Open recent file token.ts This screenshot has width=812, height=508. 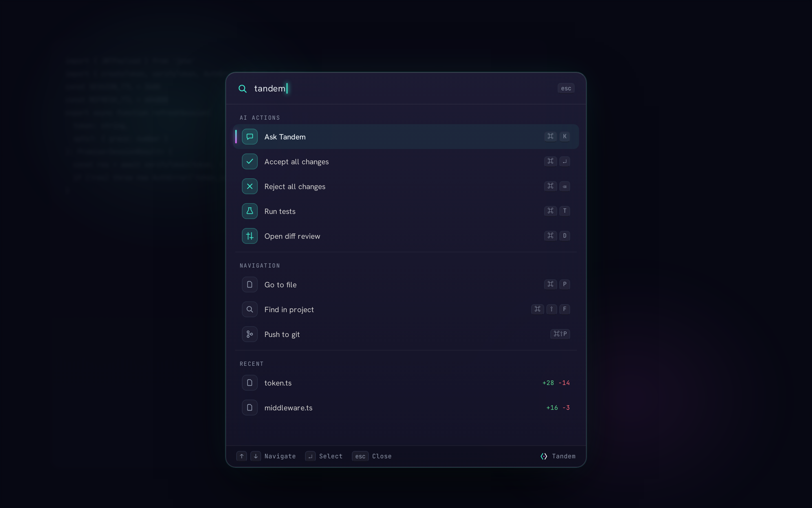pos(406,383)
